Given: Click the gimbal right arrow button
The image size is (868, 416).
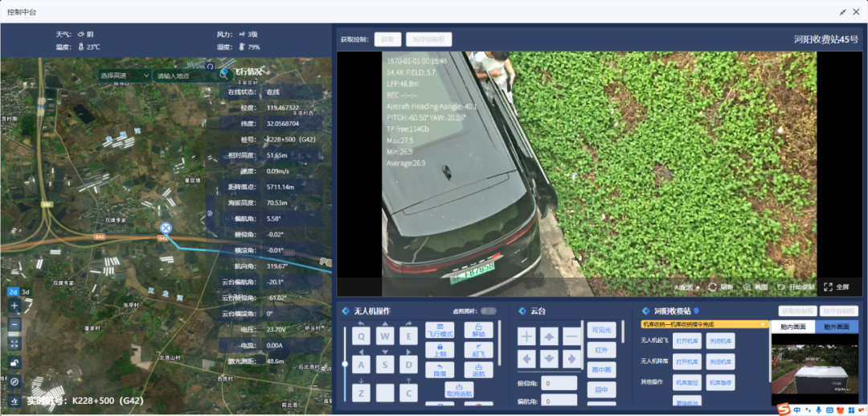Looking at the screenshot, I should click(571, 359).
